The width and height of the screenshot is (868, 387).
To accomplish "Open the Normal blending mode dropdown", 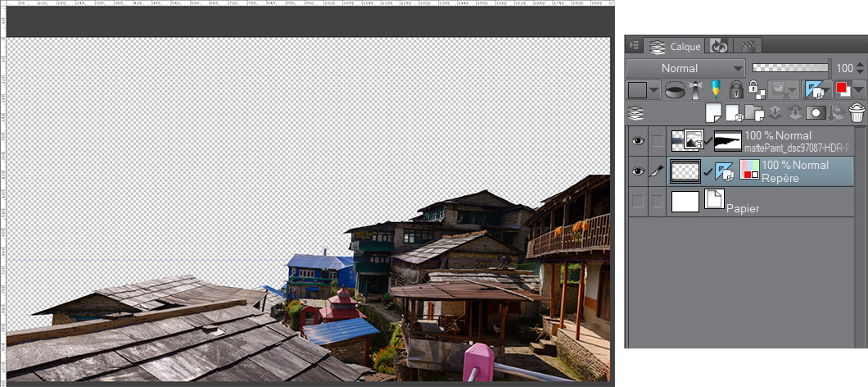I will coord(685,68).
